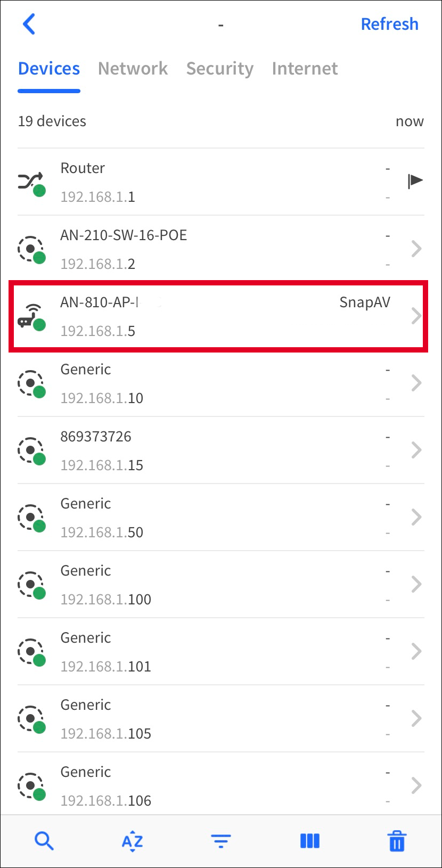This screenshot has width=442, height=868.
Task: Sort devices with the AZ icon
Action: (132, 842)
